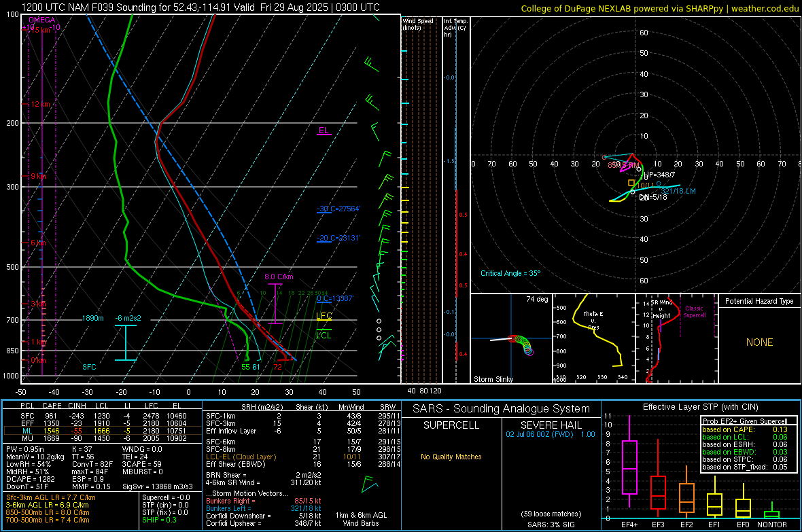This screenshot has width=802, height=532.
Task: Click the SARS: 3% SIG text
Action: pyautogui.click(x=551, y=525)
